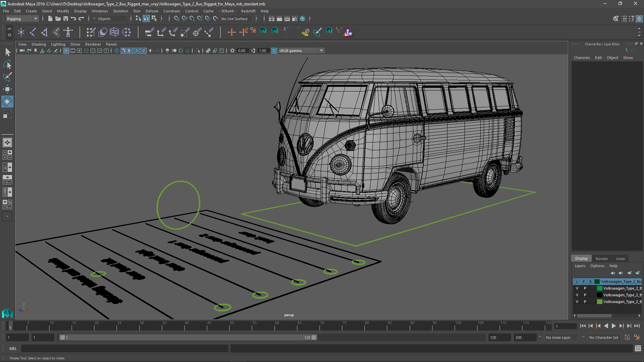Toggle use all lights bulb icon
The image size is (644, 362).
(x=150, y=51)
